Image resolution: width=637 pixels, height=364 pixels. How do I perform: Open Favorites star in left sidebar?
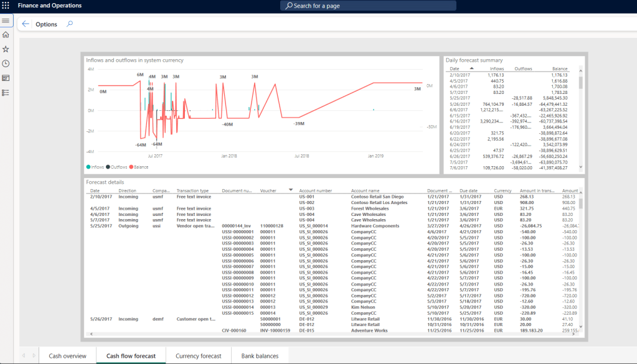pos(6,49)
